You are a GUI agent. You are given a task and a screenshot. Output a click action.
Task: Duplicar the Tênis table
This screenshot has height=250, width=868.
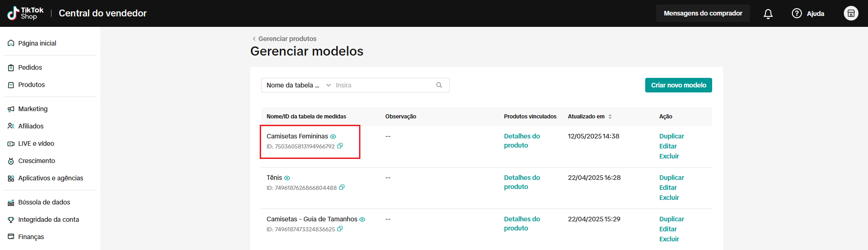672,178
